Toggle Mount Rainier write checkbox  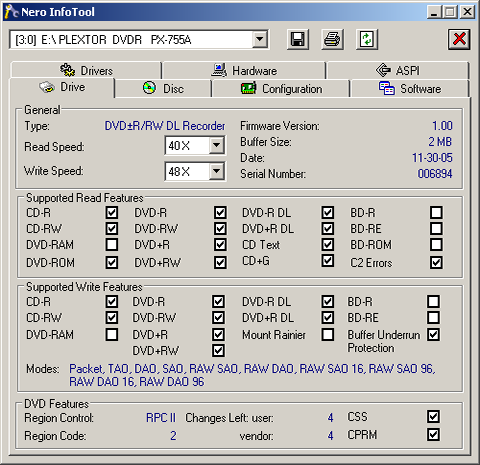click(328, 334)
